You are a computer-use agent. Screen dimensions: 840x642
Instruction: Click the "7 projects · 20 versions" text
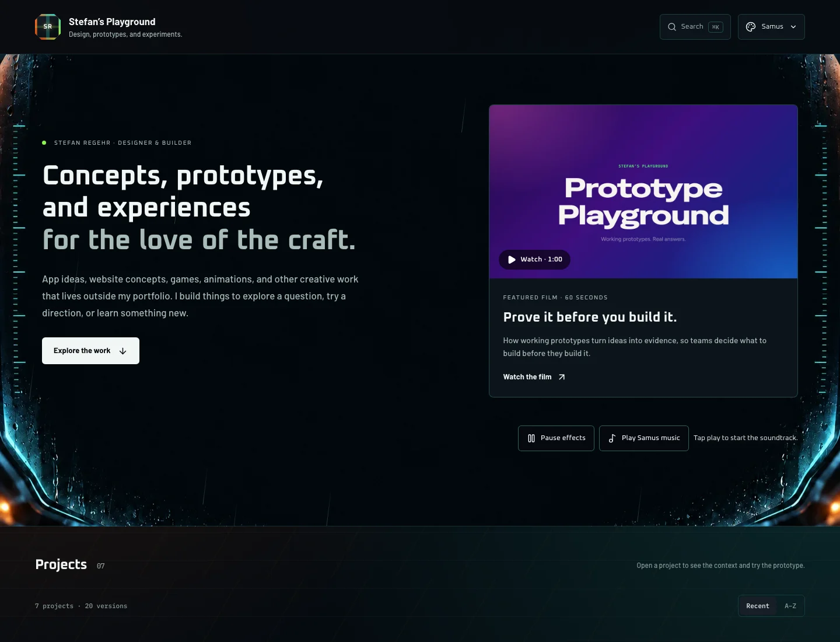(x=81, y=606)
